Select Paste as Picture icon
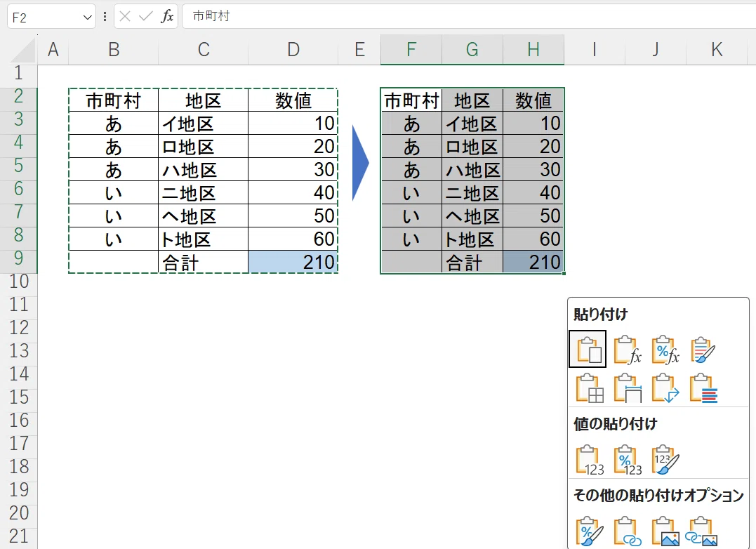 pyautogui.click(x=665, y=531)
